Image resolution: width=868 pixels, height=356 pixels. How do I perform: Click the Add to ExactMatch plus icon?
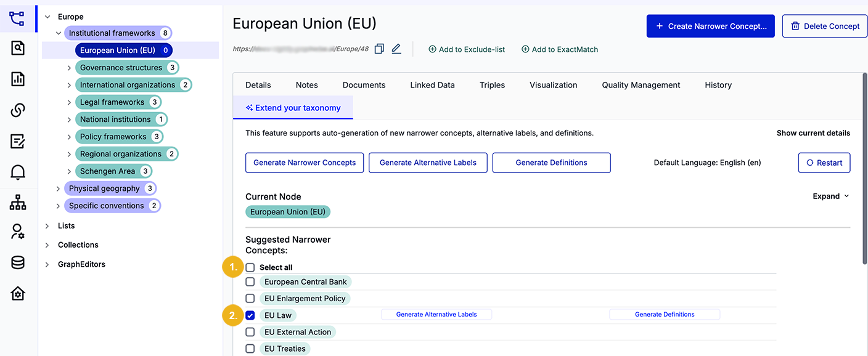525,49
